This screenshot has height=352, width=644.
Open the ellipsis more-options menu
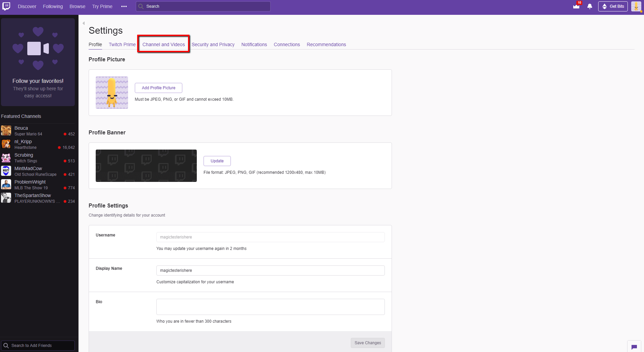pos(124,6)
